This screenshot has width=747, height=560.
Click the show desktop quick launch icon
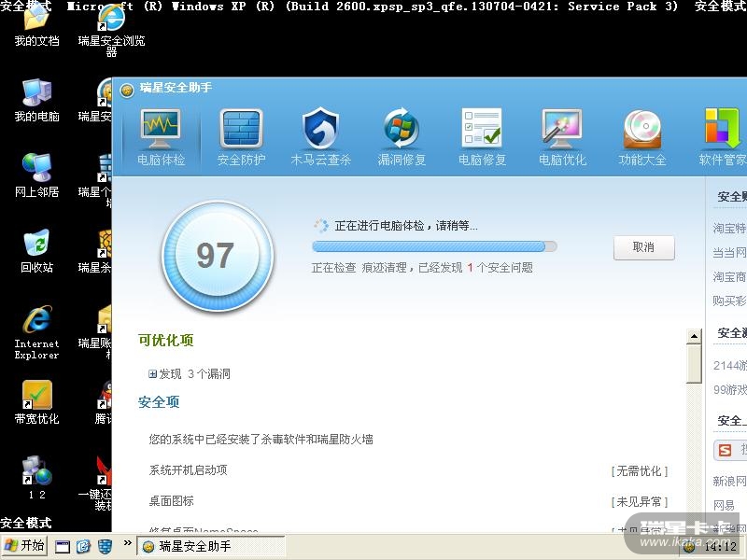click(x=63, y=546)
